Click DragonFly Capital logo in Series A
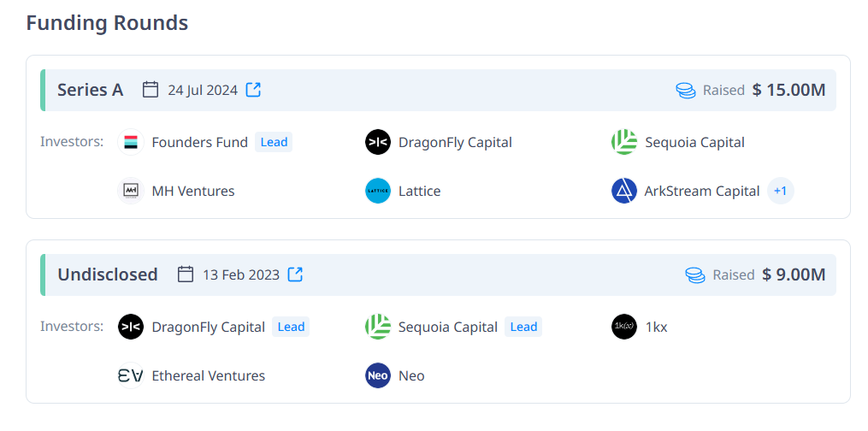Screen dimensions: 868x431 tap(378, 142)
